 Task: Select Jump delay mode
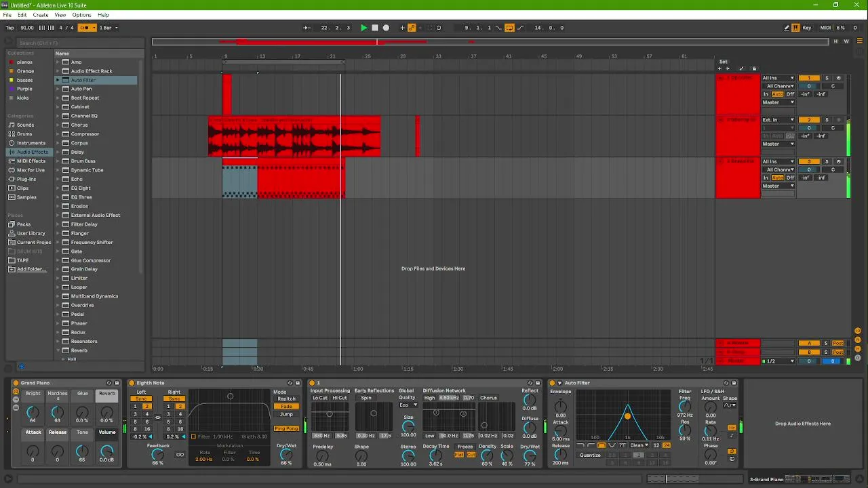[286, 414]
